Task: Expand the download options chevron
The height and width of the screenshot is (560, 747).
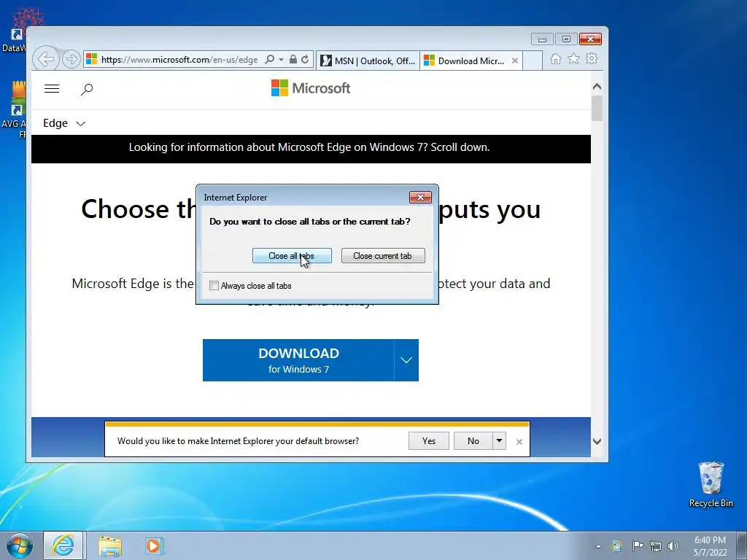Action: coord(406,360)
